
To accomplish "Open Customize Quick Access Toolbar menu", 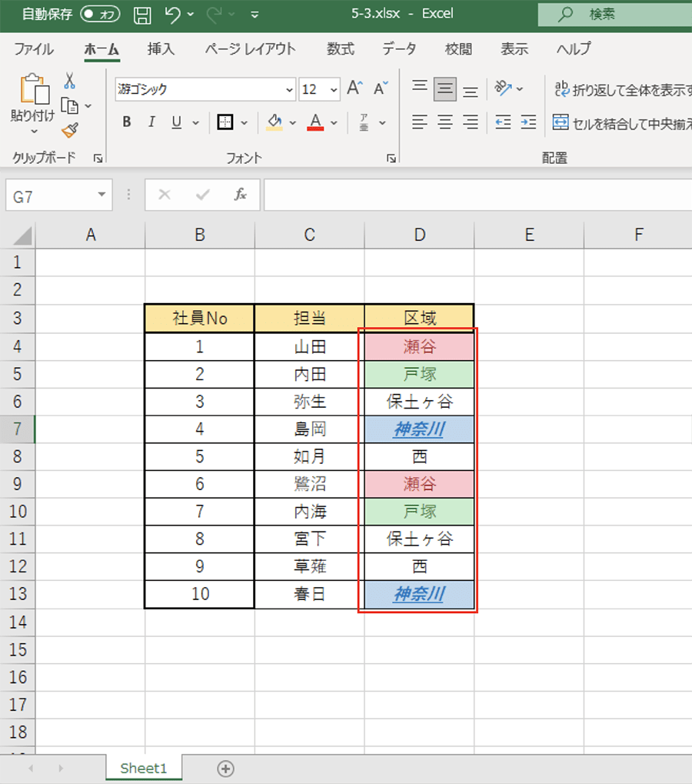I will click(x=255, y=15).
